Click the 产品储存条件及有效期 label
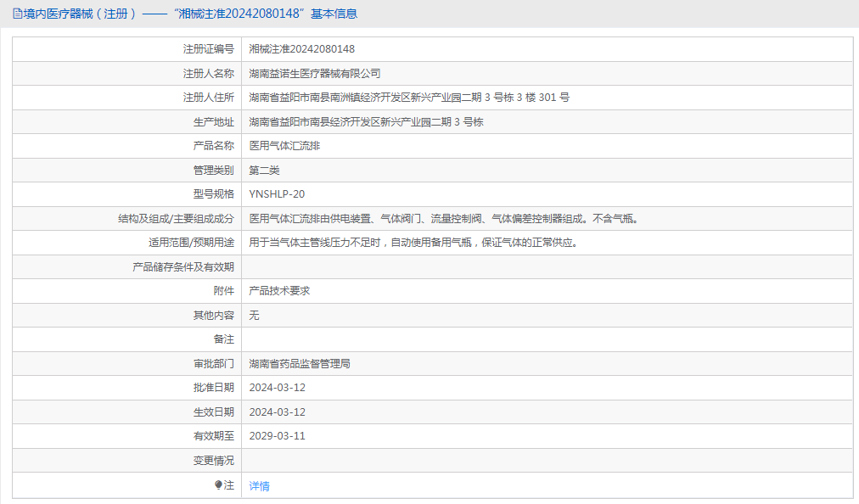This screenshot has height=504, width=859. 183,266
